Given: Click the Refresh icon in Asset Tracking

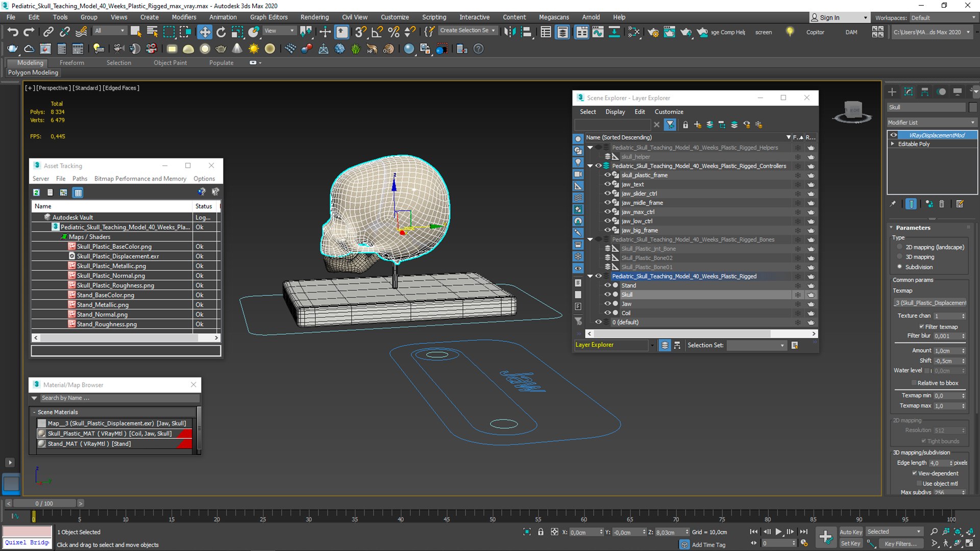Looking at the screenshot, I should pos(36,192).
